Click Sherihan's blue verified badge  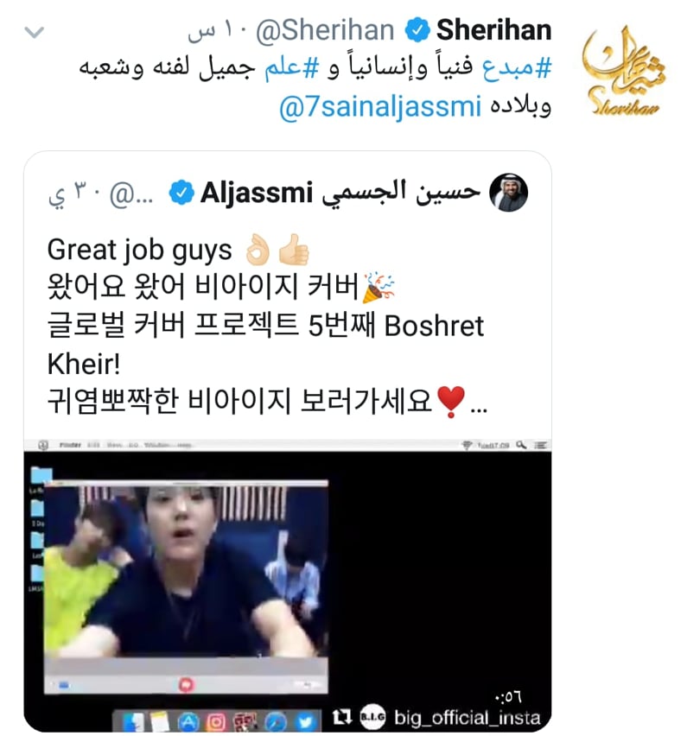pos(417,30)
